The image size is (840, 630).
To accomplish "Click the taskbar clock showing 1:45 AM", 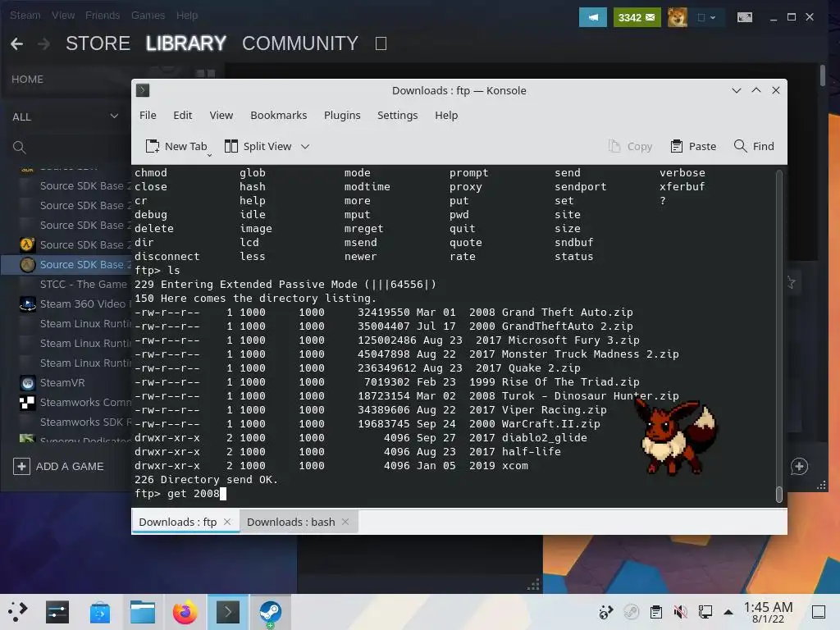I will (x=768, y=612).
